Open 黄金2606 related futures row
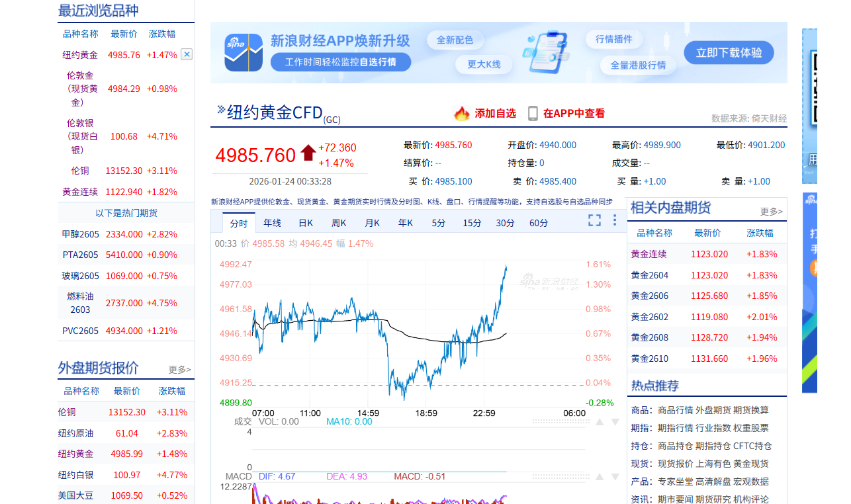 pyautogui.click(x=650, y=296)
